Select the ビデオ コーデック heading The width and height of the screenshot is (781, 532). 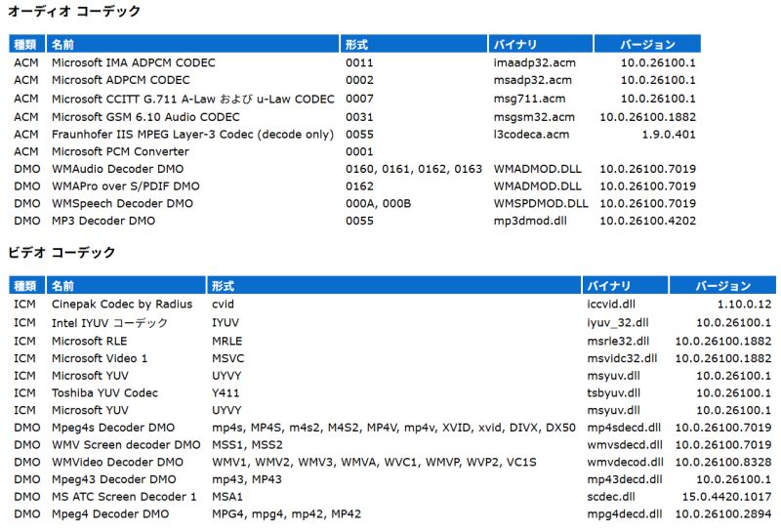(62, 252)
